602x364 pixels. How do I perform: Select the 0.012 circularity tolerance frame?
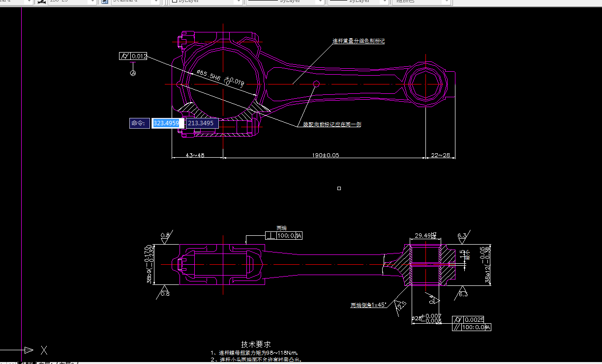click(x=132, y=56)
